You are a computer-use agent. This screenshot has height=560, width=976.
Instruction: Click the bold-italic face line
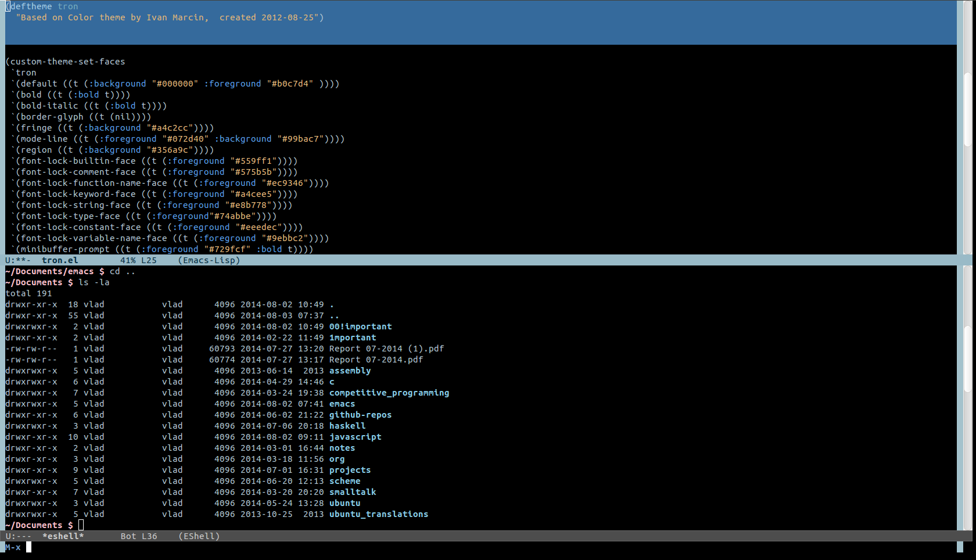click(89, 106)
